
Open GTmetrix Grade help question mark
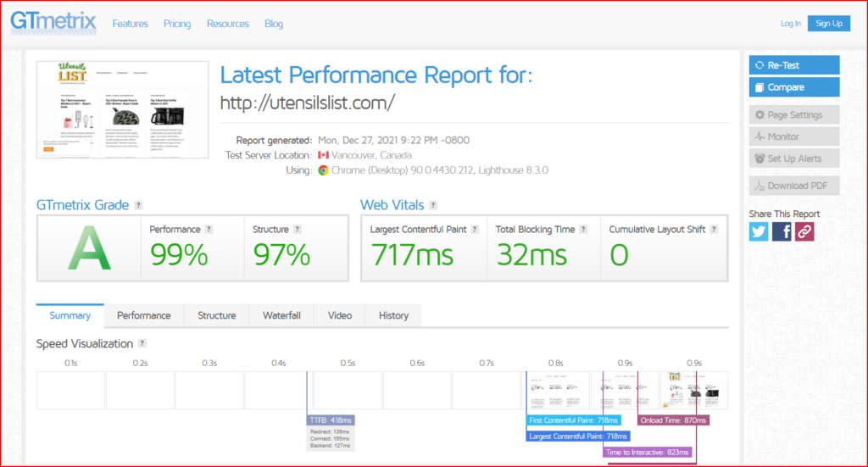point(138,205)
